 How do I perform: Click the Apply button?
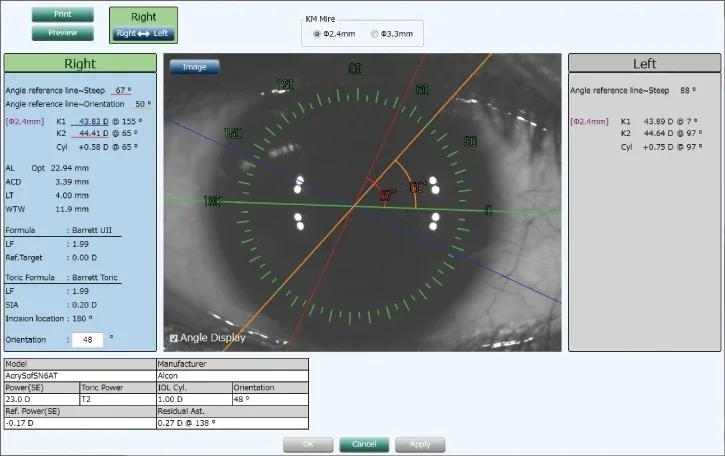pyautogui.click(x=420, y=444)
